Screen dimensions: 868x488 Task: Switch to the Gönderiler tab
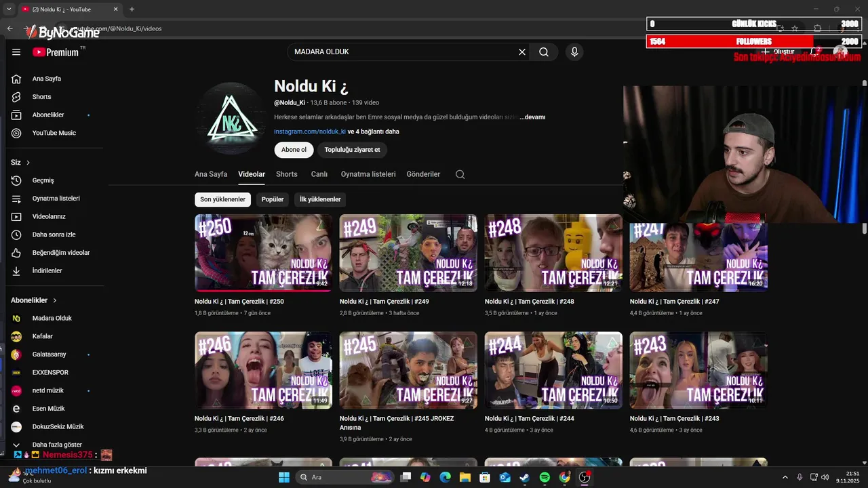pos(423,174)
